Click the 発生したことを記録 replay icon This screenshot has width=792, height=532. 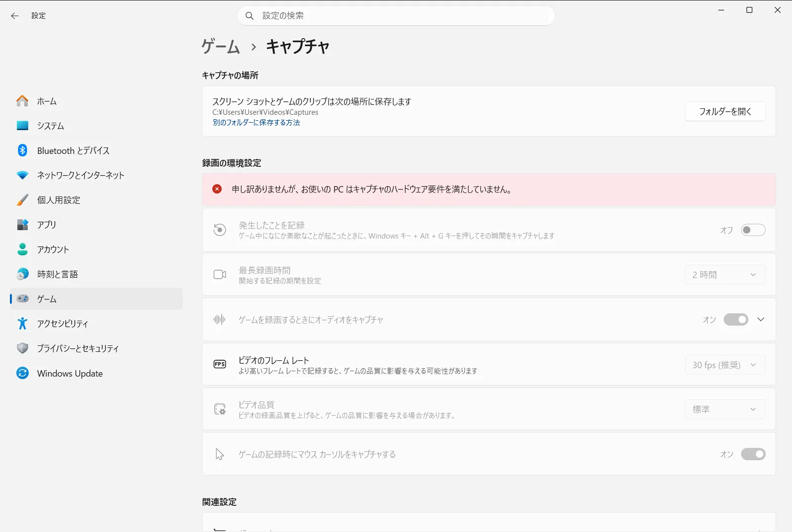[x=220, y=230]
